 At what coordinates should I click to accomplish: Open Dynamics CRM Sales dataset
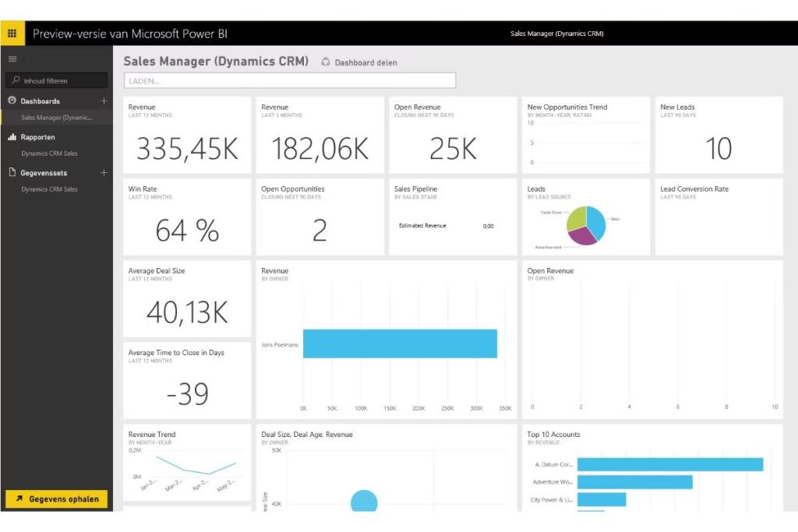49,189
